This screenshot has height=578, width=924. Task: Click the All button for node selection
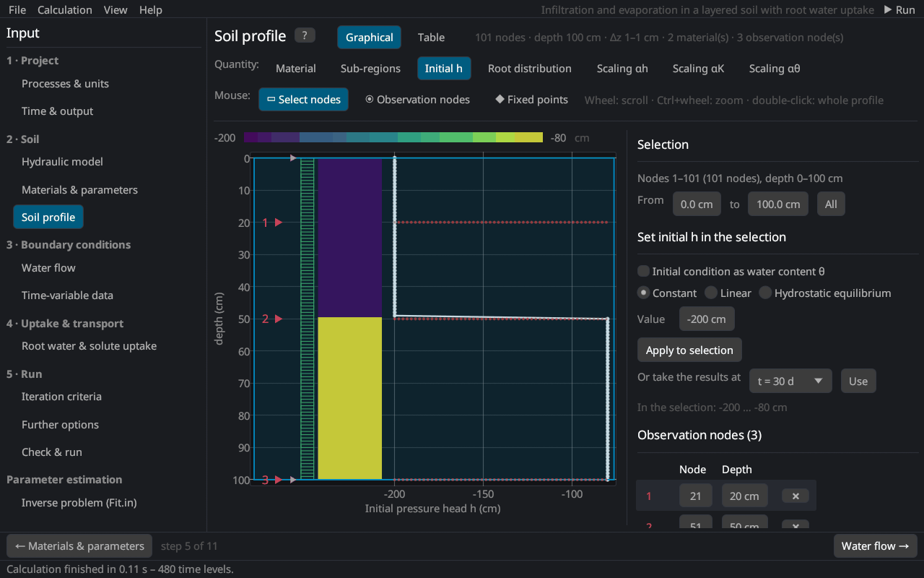pos(831,204)
